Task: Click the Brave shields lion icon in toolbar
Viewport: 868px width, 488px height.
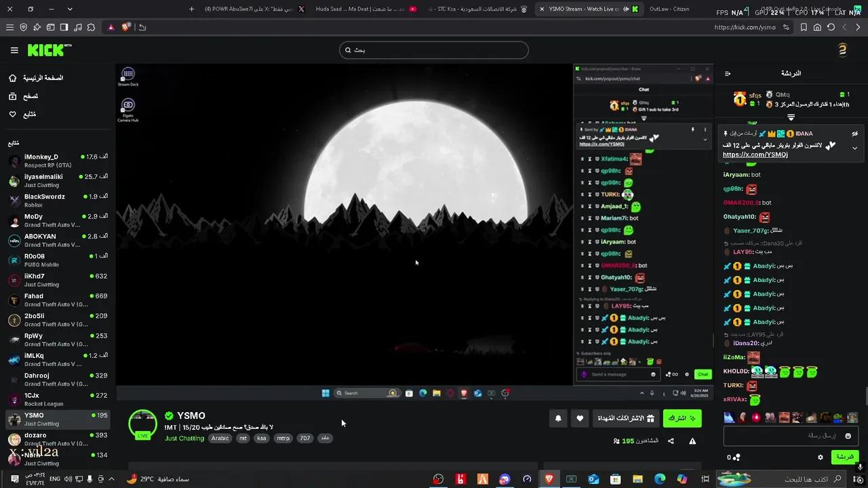Action: point(125,27)
